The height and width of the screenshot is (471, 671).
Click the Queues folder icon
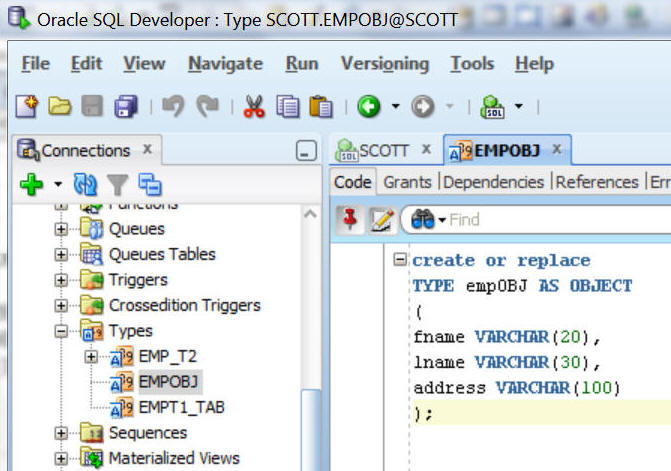(92, 228)
